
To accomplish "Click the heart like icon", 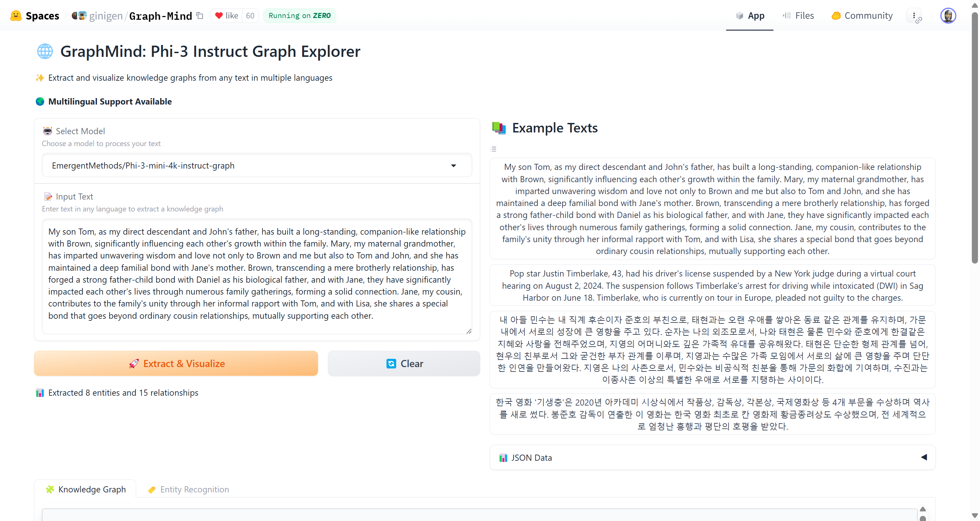I will click(219, 16).
